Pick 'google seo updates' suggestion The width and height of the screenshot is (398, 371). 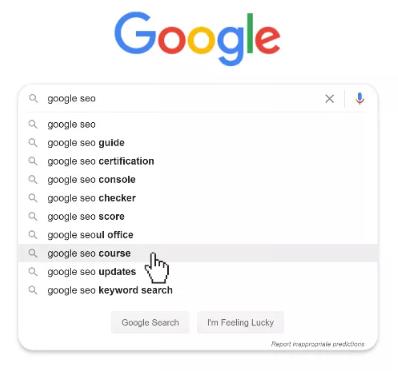198,272
